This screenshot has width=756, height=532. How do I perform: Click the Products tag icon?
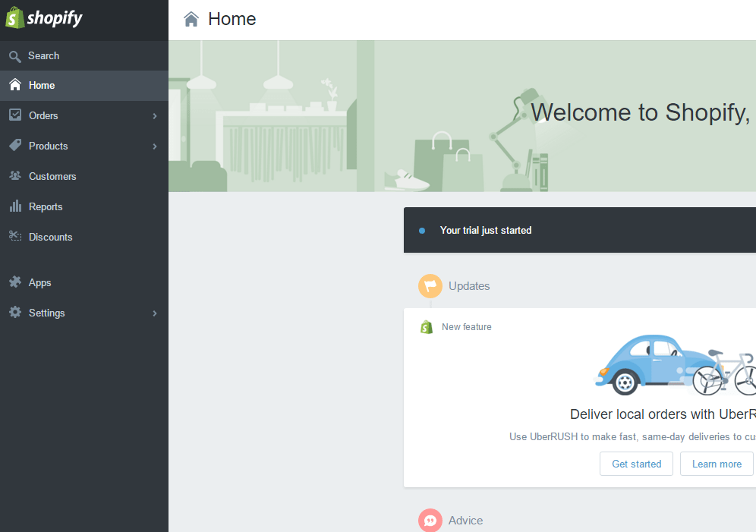coord(15,145)
